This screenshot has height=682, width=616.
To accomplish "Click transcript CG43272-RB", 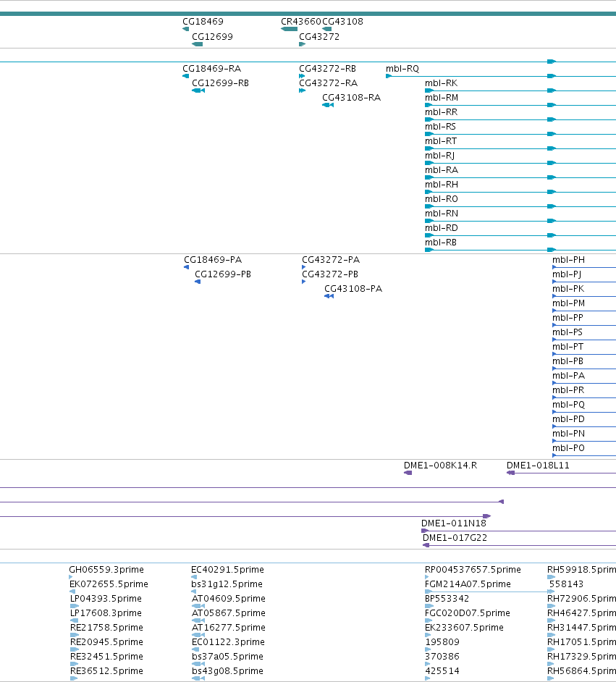I will click(x=327, y=68).
